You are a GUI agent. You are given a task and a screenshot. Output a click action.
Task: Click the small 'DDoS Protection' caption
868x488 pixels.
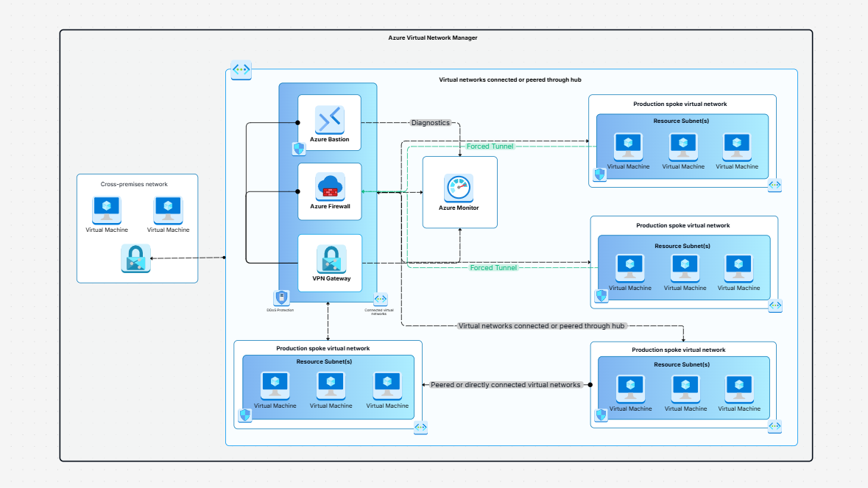[280, 310]
